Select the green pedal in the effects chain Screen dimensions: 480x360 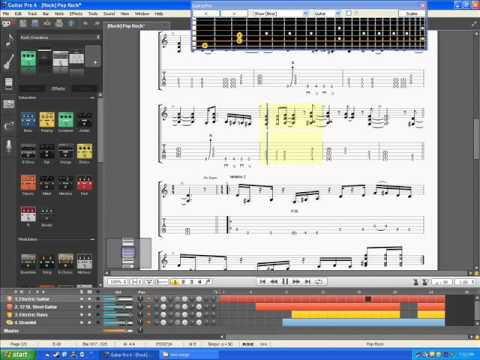(28, 59)
